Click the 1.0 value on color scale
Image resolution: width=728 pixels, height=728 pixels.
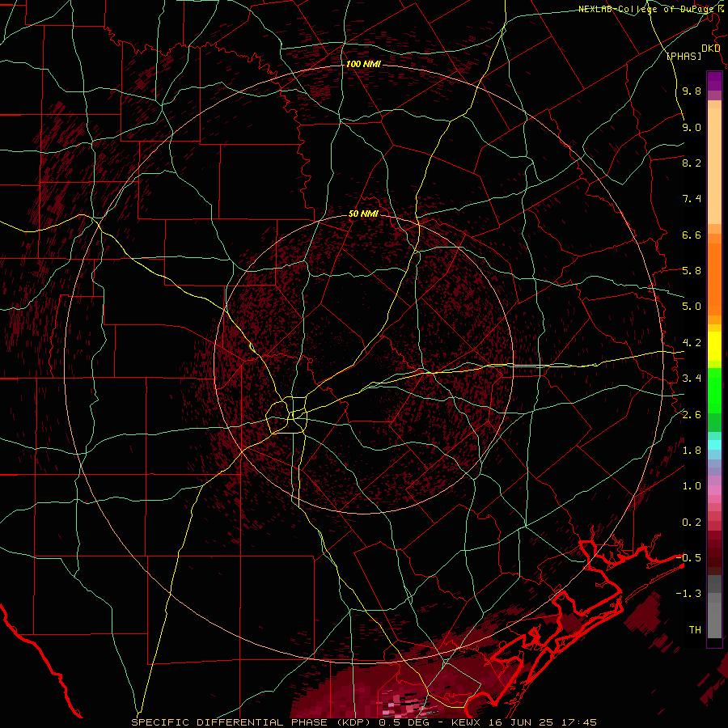tap(692, 486)
